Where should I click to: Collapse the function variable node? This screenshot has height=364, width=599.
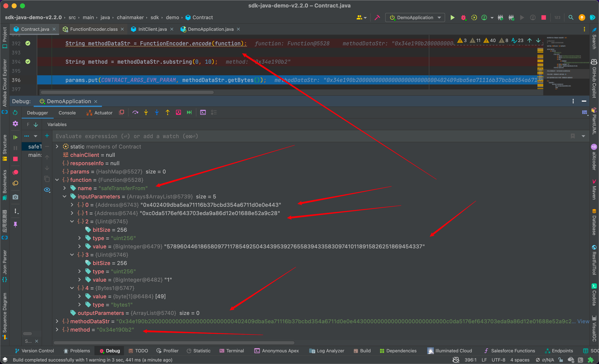(x=57, y=180)
